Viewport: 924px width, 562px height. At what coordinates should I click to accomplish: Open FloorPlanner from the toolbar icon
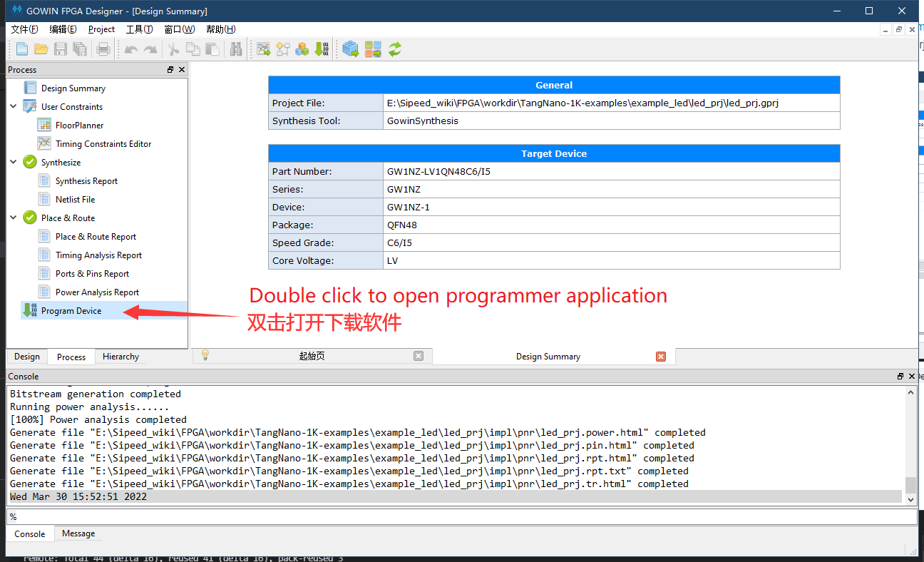[264, 49]
